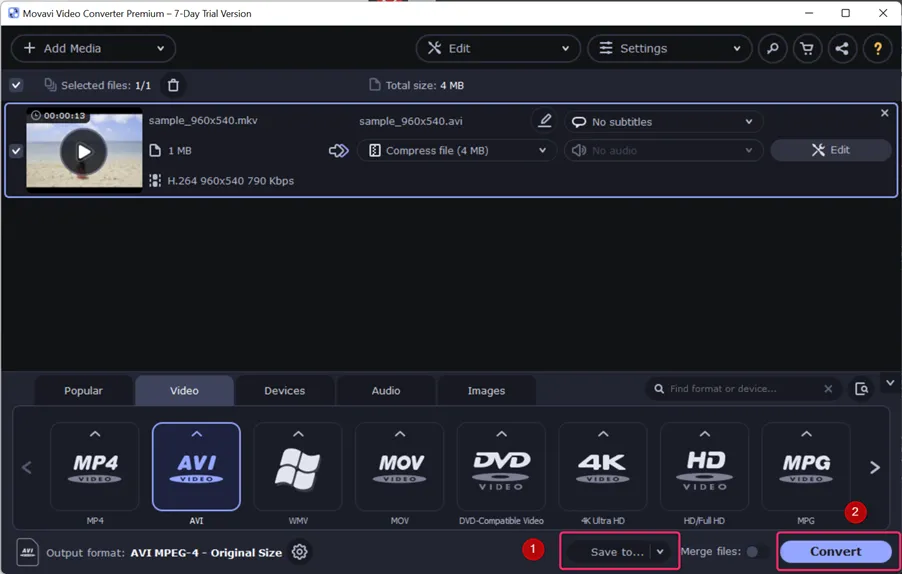Open output format gear settings
902x574 pixels.
point(299,552)
